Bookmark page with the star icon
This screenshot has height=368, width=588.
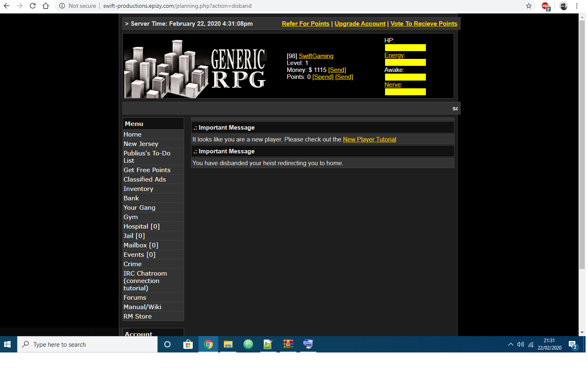(529, 6)
